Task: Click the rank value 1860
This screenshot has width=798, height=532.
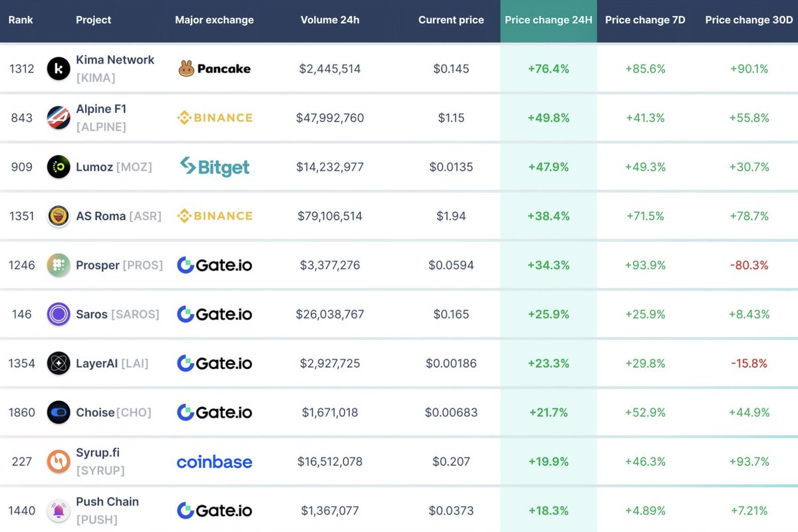Action: (x=21, y=412)
